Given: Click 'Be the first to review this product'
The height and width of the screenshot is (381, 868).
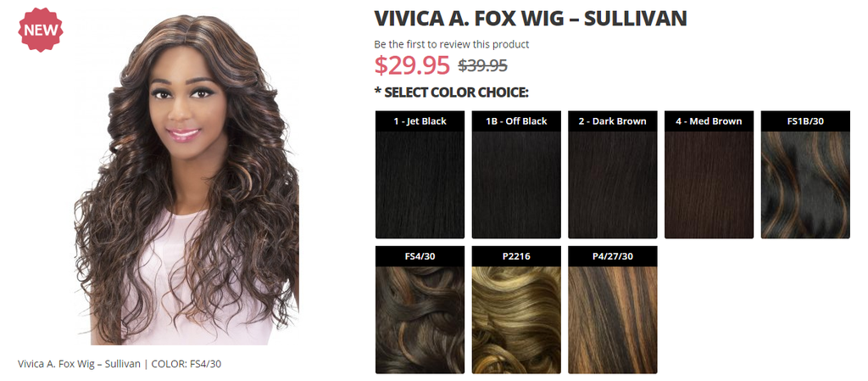Looking at the screenshot, I should tap(452, 44).
